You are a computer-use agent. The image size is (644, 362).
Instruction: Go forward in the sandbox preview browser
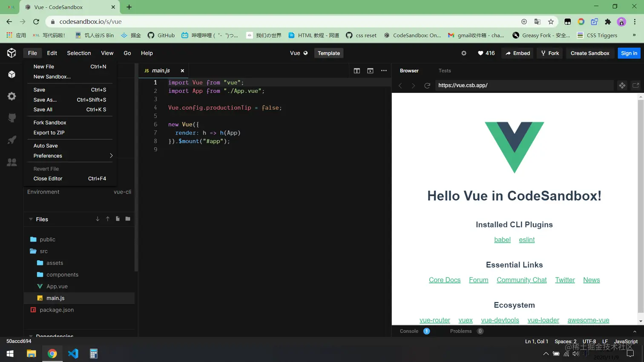(x=413, y=86)
